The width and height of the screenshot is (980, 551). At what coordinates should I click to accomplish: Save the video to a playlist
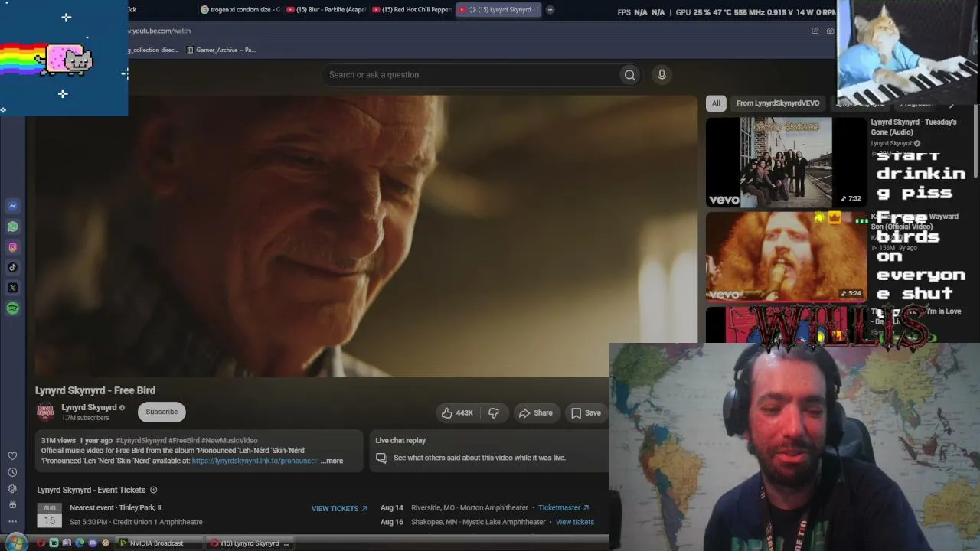586,412
